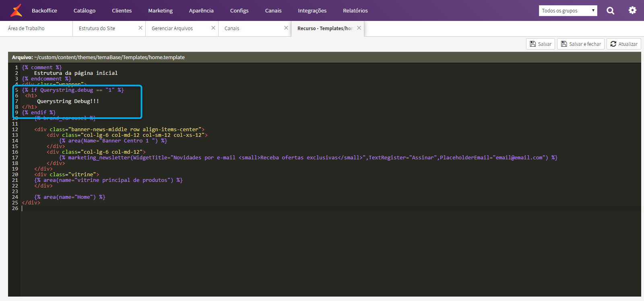644x301 pixels.
Task: Open the settings gear icon
Action: 633,10
